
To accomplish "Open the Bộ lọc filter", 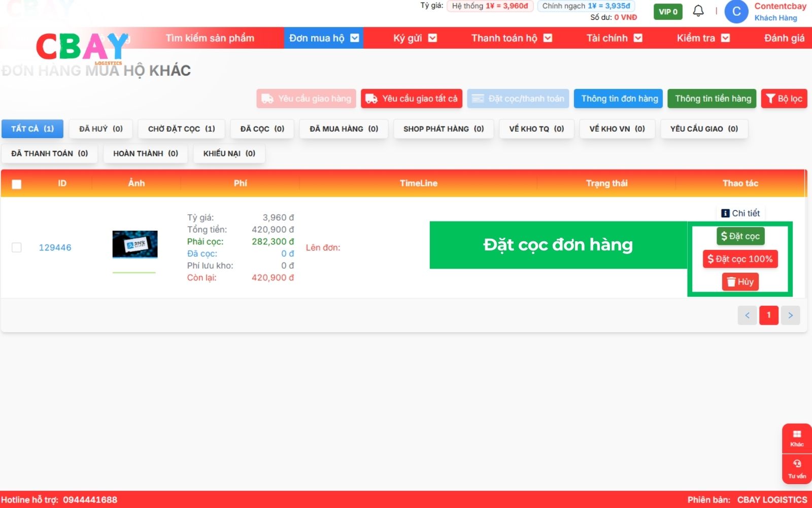I will click(784, 99).
